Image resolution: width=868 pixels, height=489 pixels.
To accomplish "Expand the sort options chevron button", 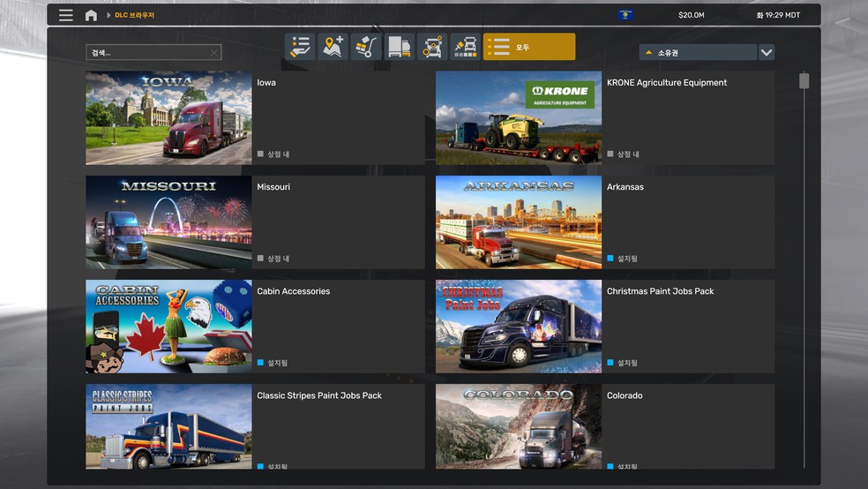I will (x=767, y=53).
